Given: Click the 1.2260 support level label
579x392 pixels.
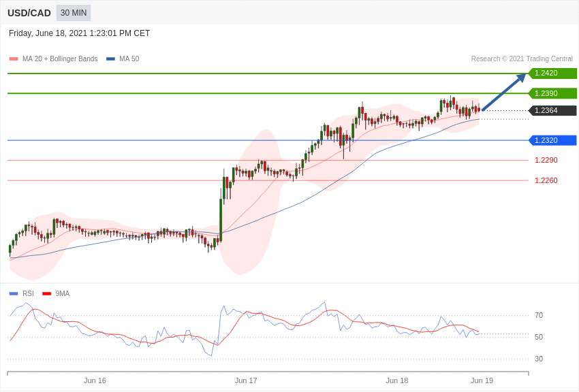Looking at the screenshot, I should coord(546,180).
